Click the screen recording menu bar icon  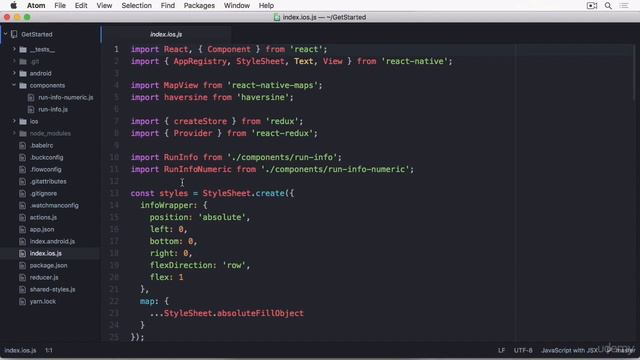pyautogui.click(x=592, y=5)
